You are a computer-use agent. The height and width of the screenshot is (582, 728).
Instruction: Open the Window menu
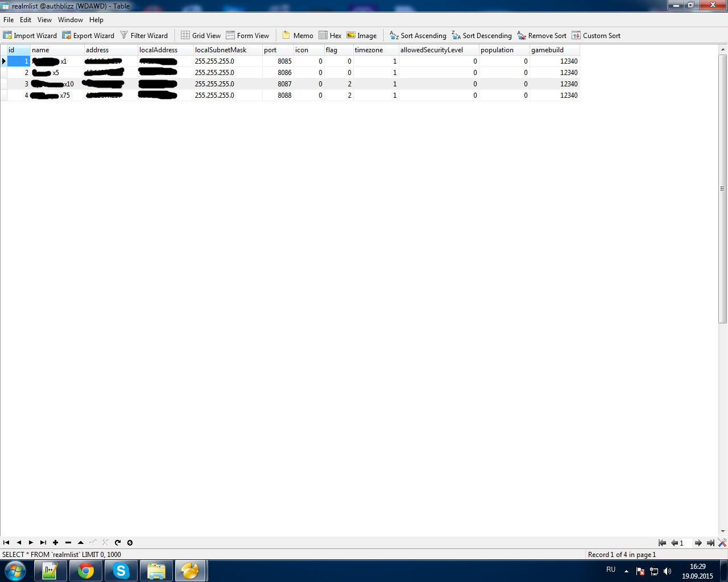[71, 20]
